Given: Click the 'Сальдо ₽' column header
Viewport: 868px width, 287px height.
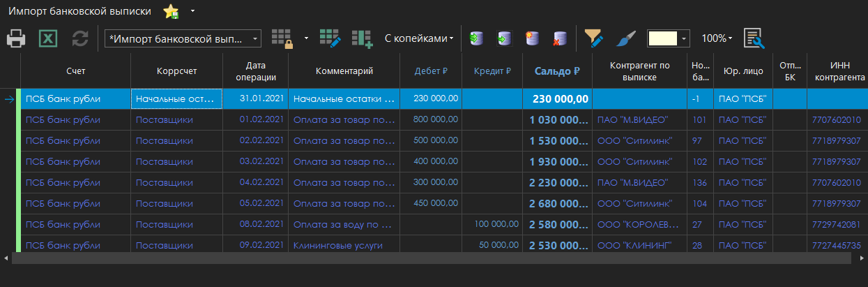Looking at the screenshot, I should 558,71.
